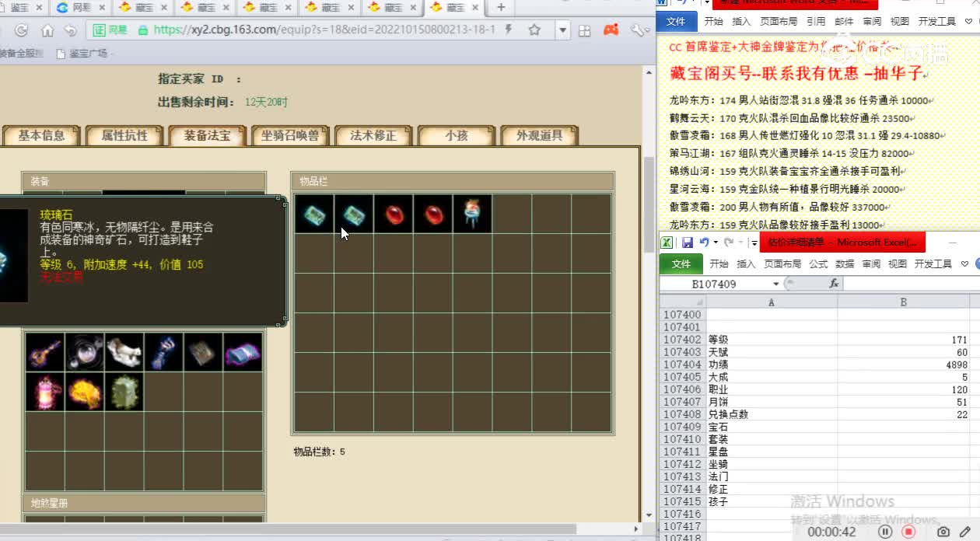980x541 pixels.
Task: Click Excel row header 107412
Action: pyautogui.click(x=682, y=464)
